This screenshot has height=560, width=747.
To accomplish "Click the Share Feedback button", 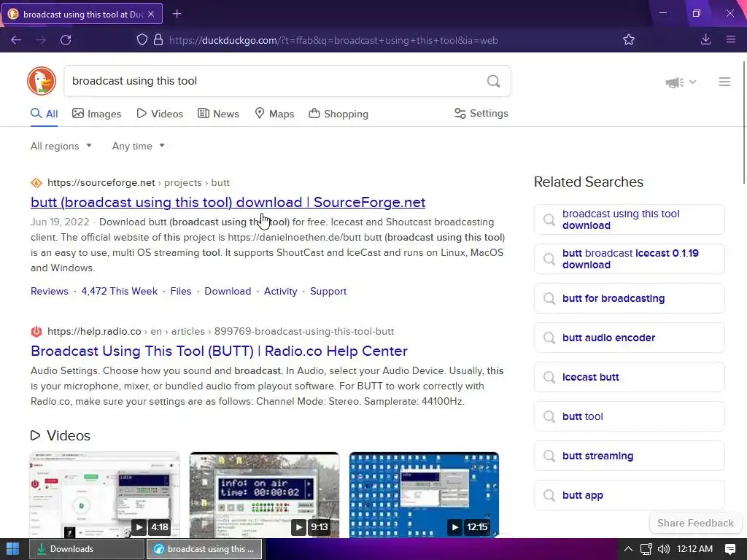I will click(695, 523).
